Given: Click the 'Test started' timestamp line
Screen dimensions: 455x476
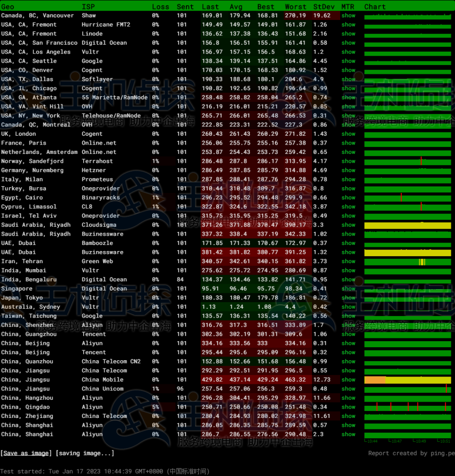Looking at the screenshot, I should tap(105, 471).
